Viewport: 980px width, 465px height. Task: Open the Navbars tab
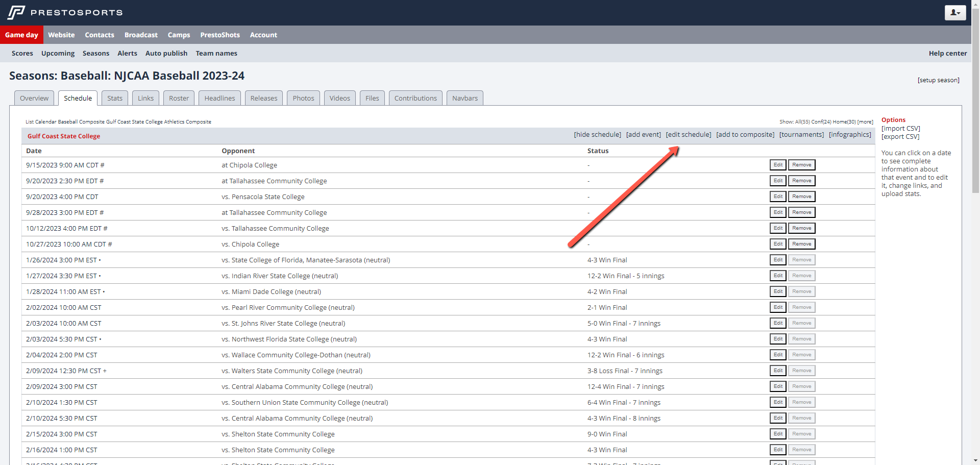(x=464, y=98)
